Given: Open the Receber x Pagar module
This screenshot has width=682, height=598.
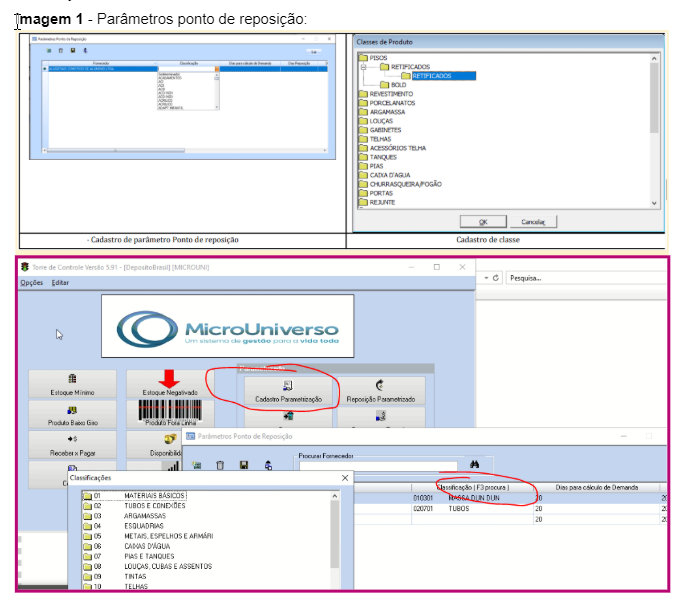Looking at the screenshot, I should click(72, 444).
